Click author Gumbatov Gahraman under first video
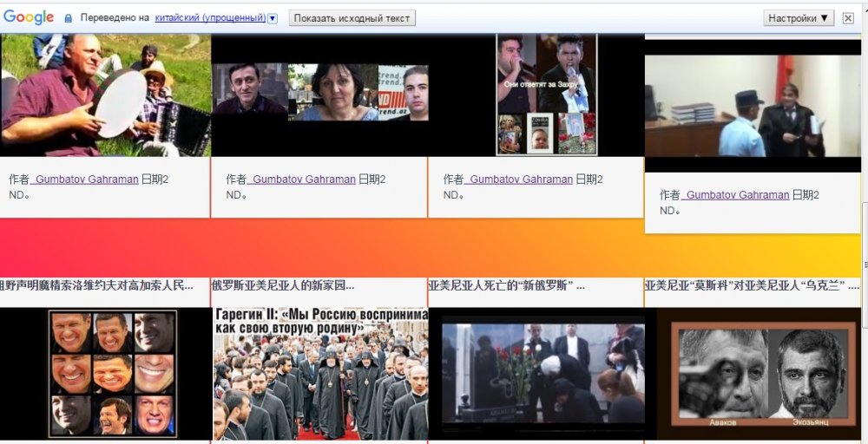 point(85,180)
